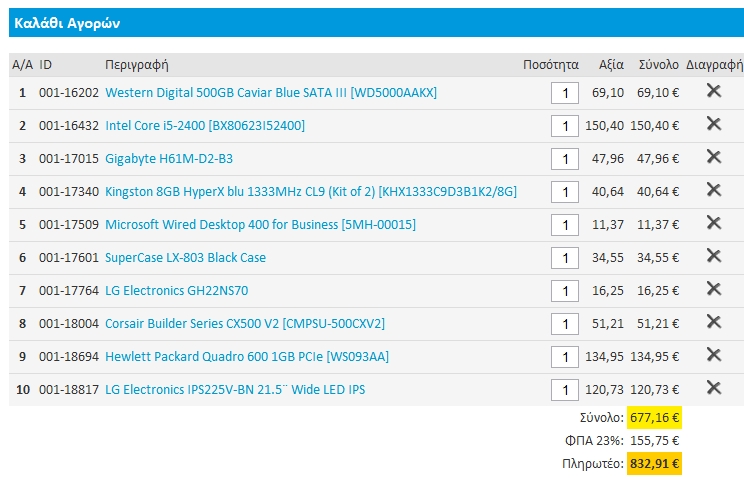The image size is (744, 478).
Task: Remove SuperCase LX-803 Black Case
Action: tap(714, 256)
